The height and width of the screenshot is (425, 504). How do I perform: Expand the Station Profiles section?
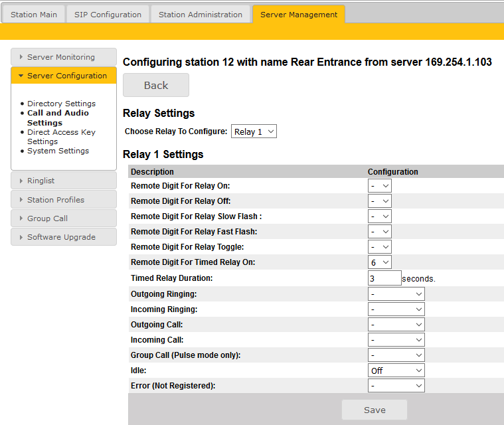tap(64, 200)
